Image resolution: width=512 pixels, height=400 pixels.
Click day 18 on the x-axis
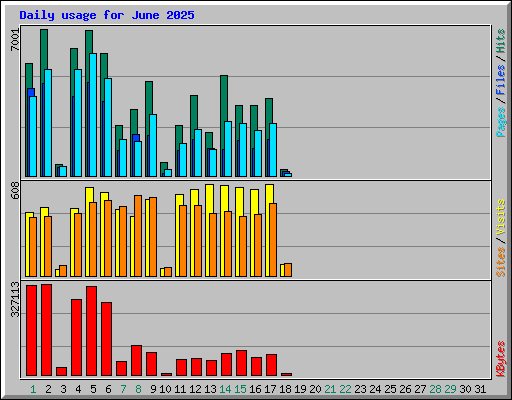[x=285, y=389]
